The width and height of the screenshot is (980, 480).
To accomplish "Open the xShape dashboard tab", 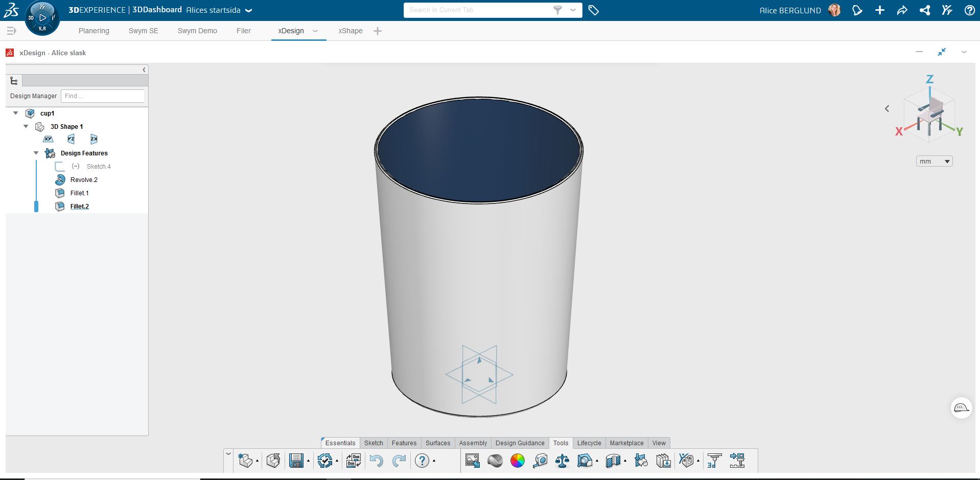I will click(350, 31).
